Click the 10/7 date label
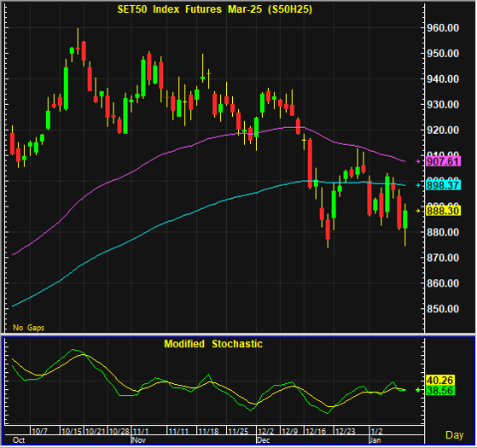 tap(40, 431)
